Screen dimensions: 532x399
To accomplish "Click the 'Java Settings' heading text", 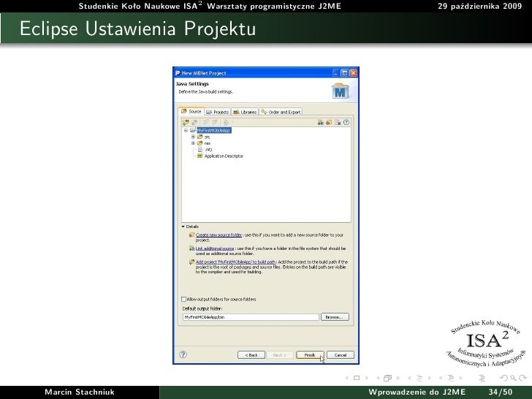I will (192, 84).
